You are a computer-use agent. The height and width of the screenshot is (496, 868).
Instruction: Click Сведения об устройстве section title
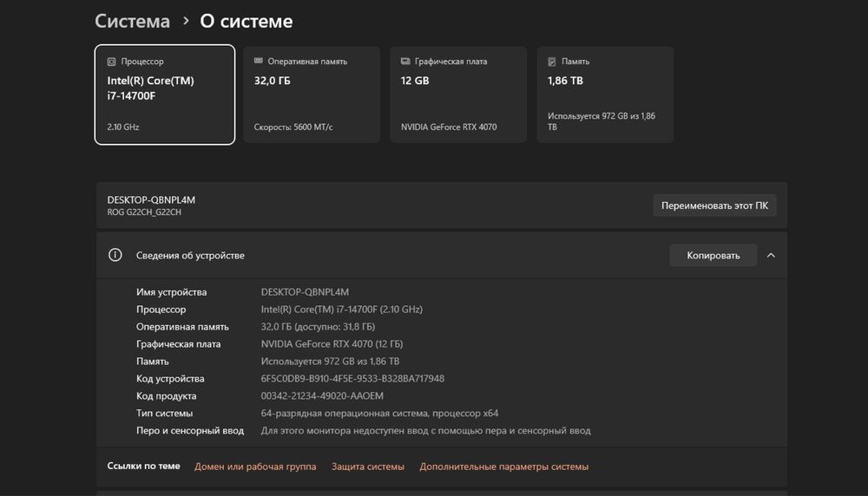(190, 256)
